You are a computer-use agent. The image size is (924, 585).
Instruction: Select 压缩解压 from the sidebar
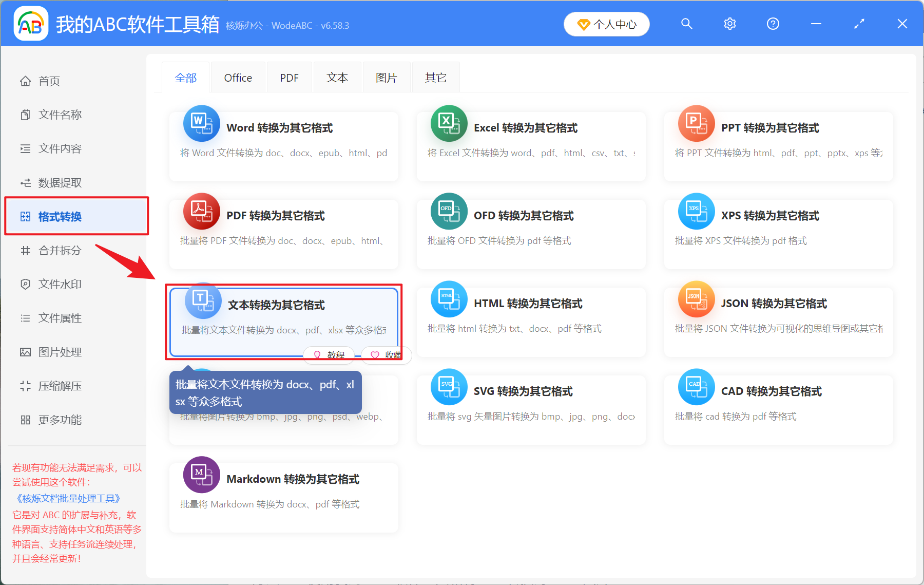point(60,386)
